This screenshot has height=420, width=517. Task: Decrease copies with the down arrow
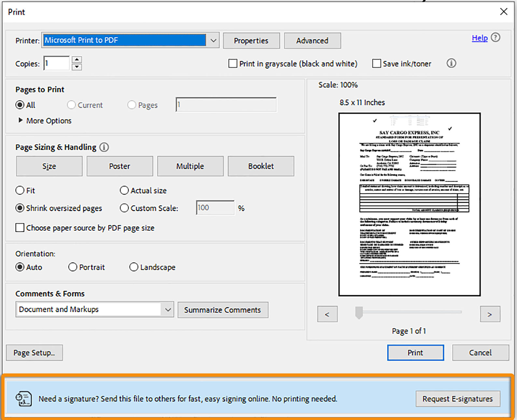click(77, 67)
